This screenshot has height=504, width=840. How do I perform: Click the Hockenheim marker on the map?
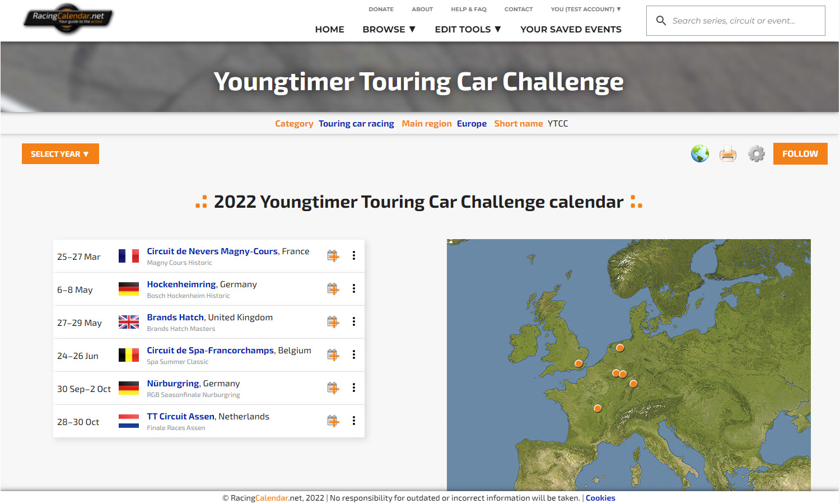coord(633,384)
